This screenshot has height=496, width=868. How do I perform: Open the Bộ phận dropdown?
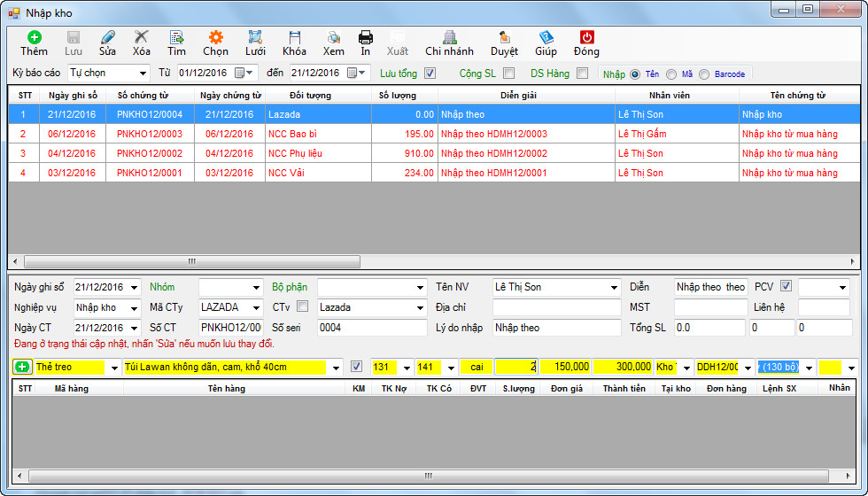point(421,287)
